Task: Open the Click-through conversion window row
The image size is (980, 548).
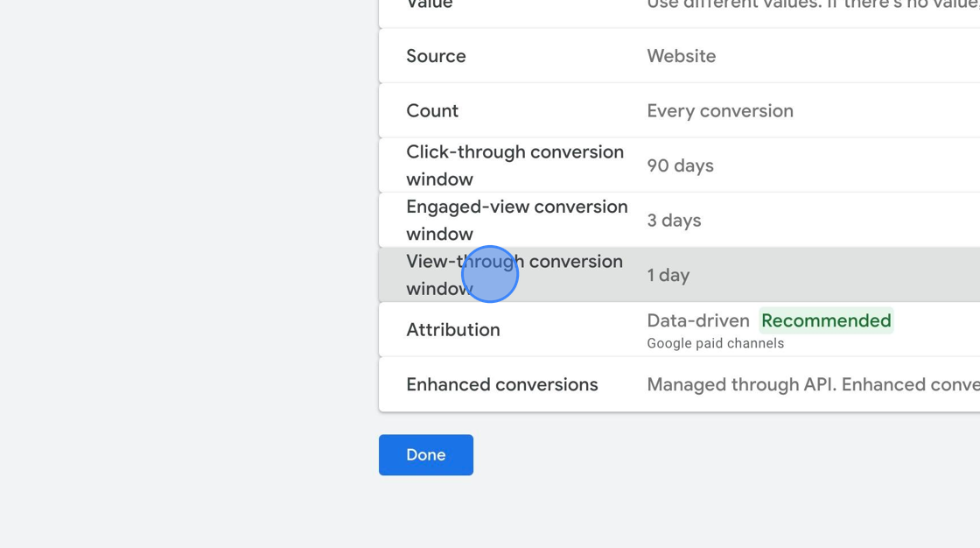Action: click(679, 165)
